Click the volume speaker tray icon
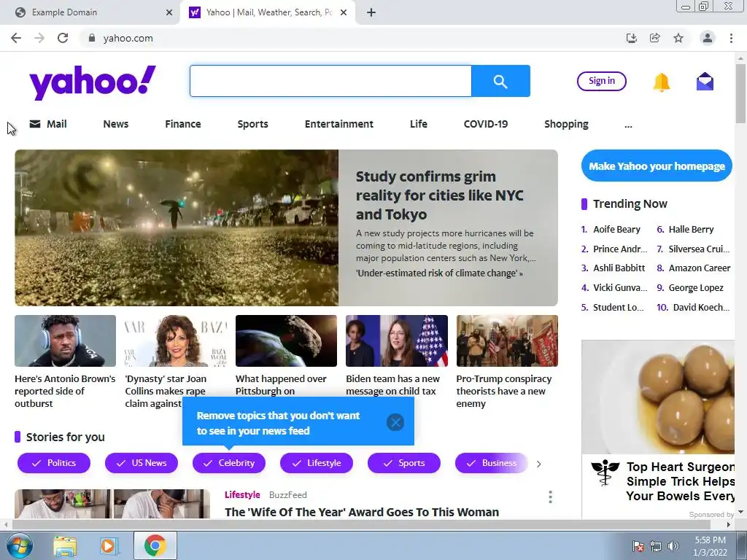This screenshot has width=747, height=560. [673, 546]
